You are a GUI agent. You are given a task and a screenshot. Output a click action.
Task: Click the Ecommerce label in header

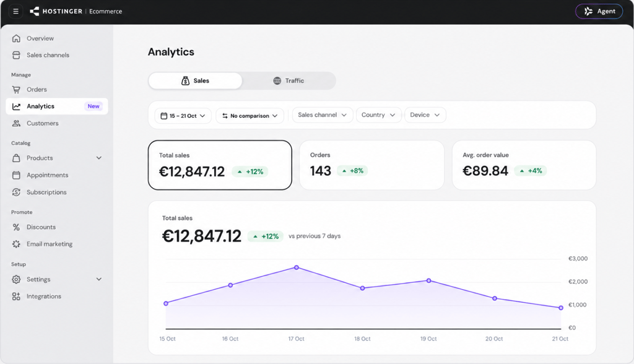[x=105, y=11]
